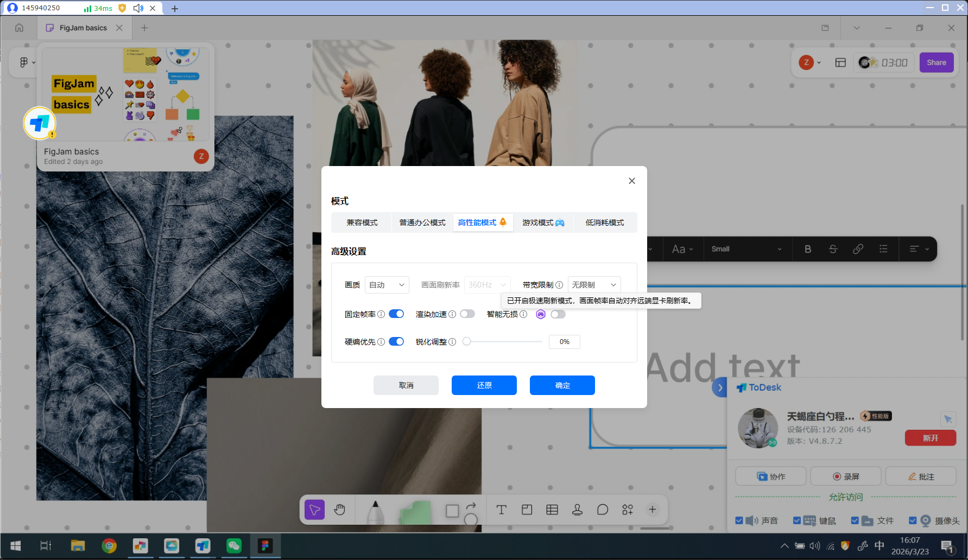Screen dimensions: 968x560
Task: Pick the green sticky note tool
Action: [415, 512]
